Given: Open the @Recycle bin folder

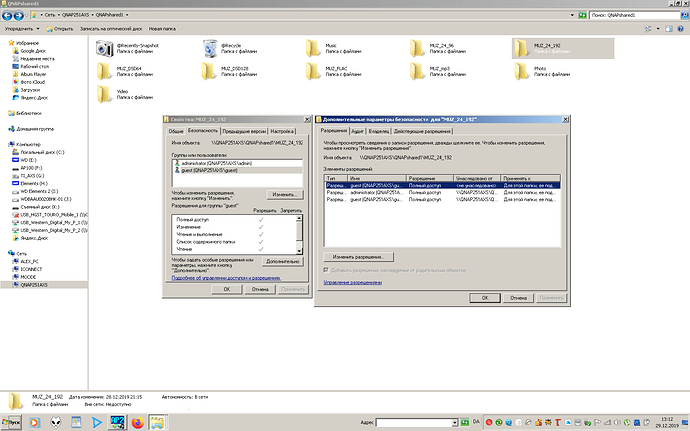Looking at the screenshot, I should [x=208, y=47].
